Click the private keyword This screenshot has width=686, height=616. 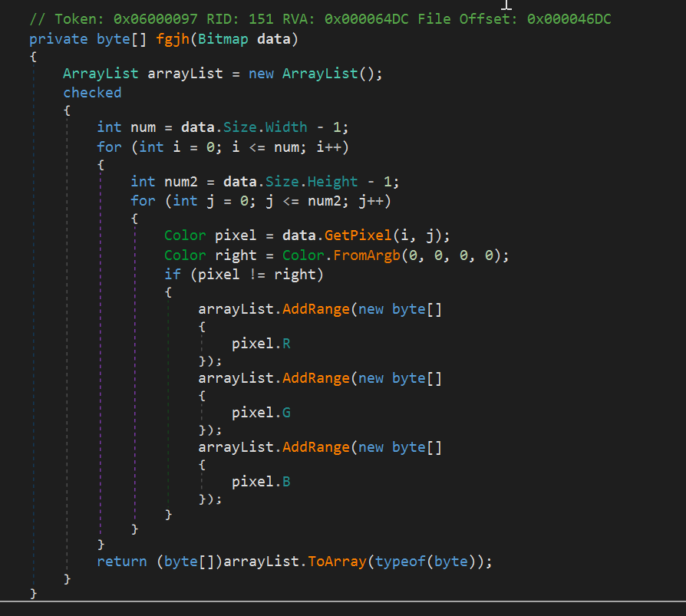[x=58, y=38]
